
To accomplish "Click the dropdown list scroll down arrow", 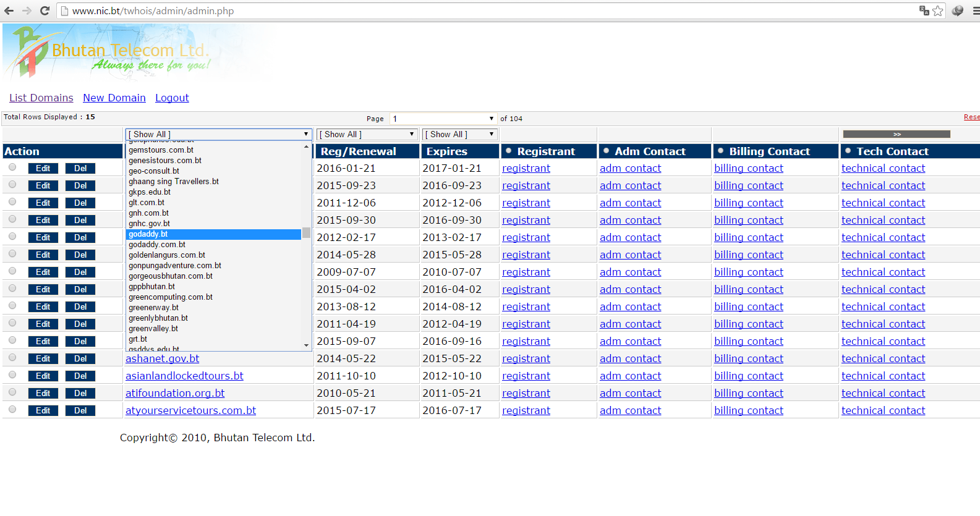I will click(306, 345).
